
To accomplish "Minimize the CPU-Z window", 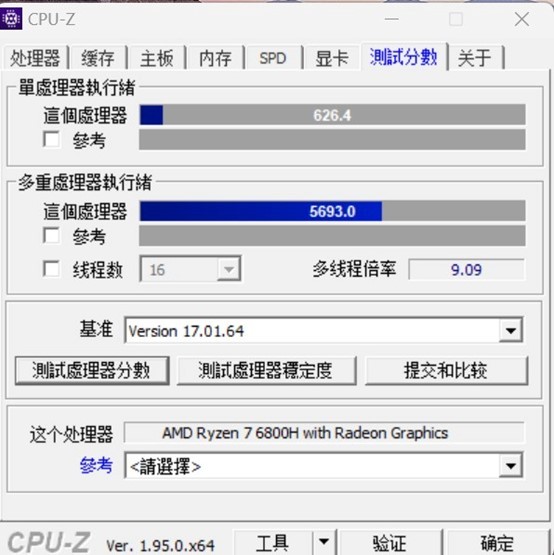I will (392, 19).
